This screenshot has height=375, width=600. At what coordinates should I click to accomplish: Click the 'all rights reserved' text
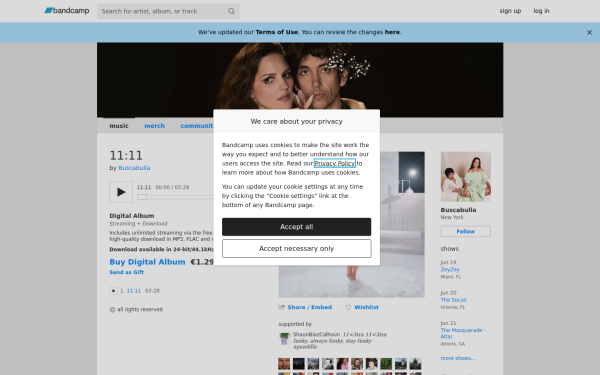click(140, 310)
